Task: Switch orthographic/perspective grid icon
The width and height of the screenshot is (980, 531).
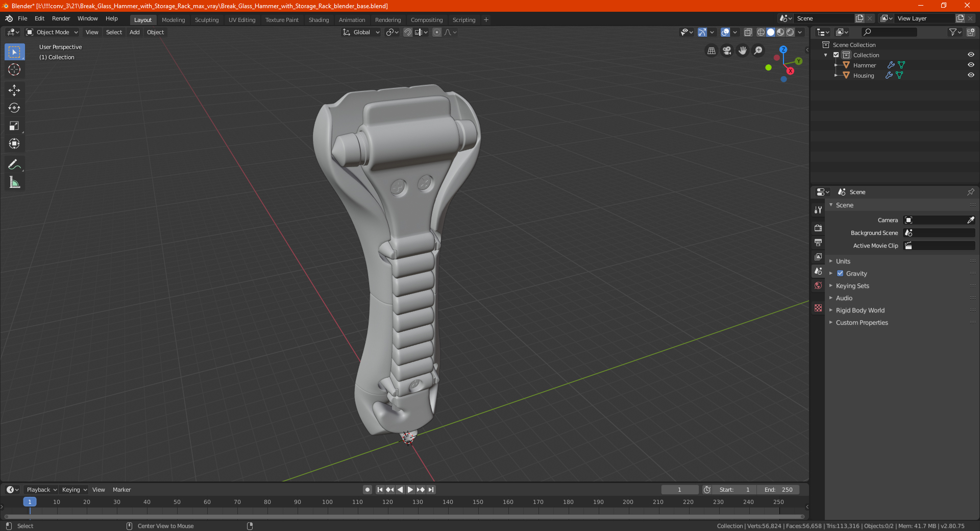Action: coord(711,51)
